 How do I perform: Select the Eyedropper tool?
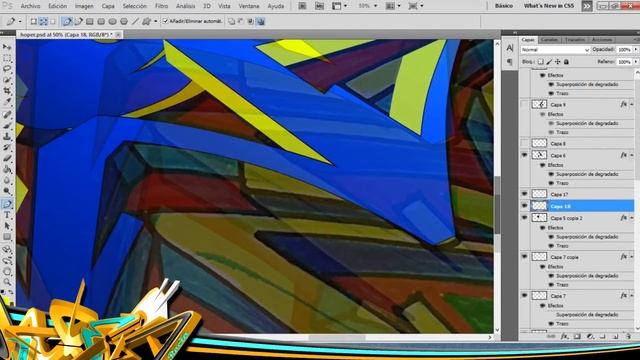coord(7,101)
